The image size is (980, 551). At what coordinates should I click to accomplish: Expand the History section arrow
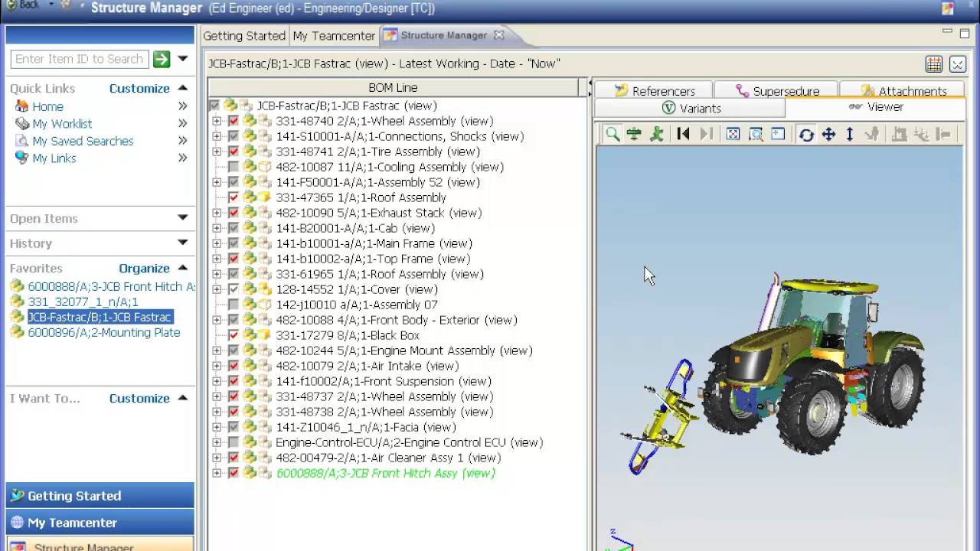182,243
